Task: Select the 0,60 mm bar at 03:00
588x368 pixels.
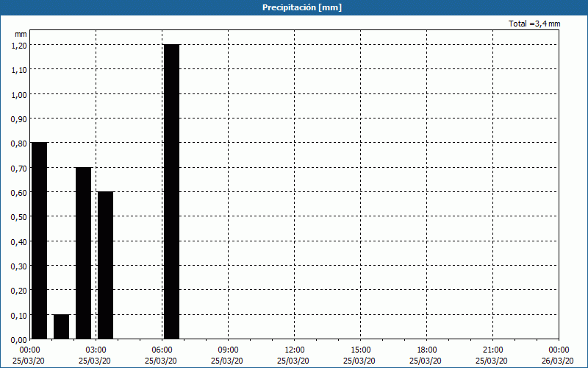Action: coord(105,265)
